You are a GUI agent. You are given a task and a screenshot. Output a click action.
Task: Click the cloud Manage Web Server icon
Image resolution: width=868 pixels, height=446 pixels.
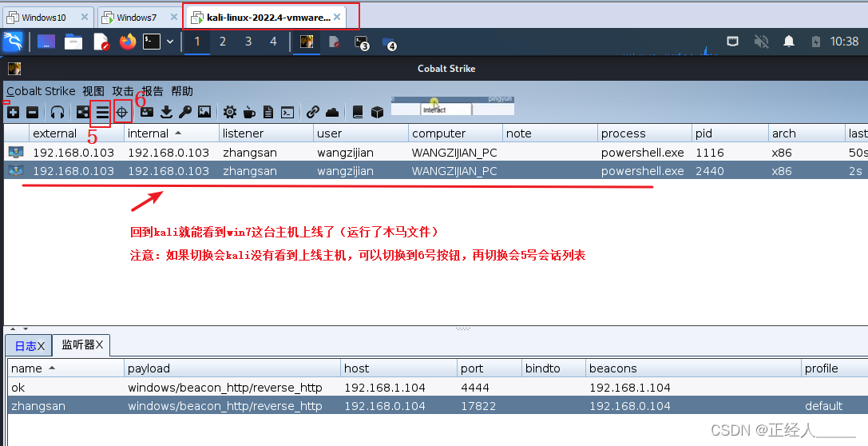coord(332,113)
